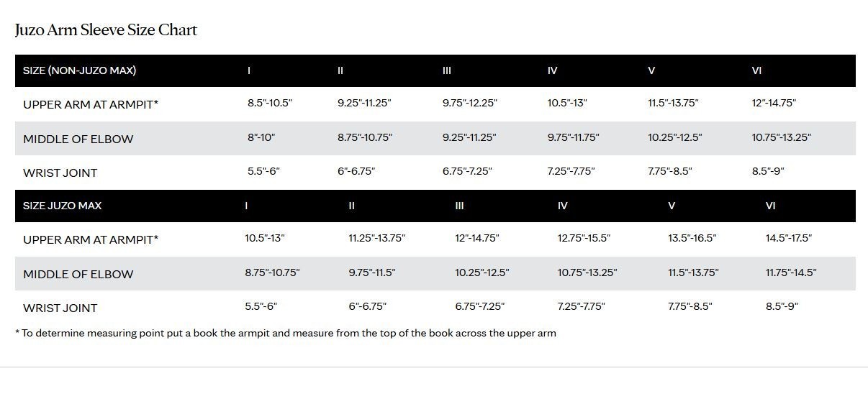This screenshot has height=394, width=868.
Task: Select the 9.75"-11.5" Juzo Max elbow measurement
Action: [x=372, y=272]
